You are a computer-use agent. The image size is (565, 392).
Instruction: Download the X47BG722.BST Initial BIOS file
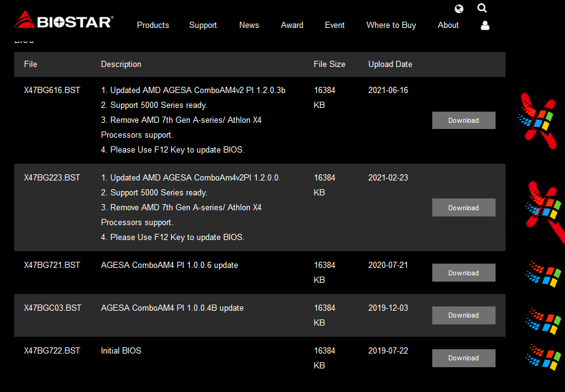pyautogui.click(x=464, y=358)
